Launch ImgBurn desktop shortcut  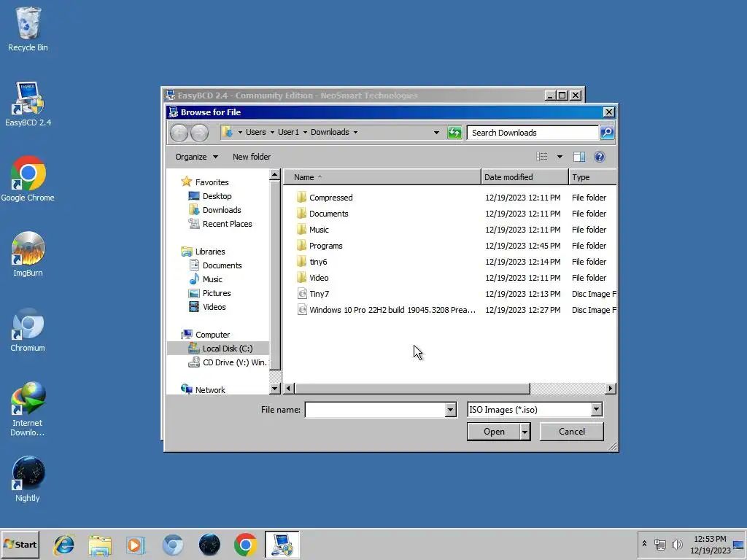28,254
